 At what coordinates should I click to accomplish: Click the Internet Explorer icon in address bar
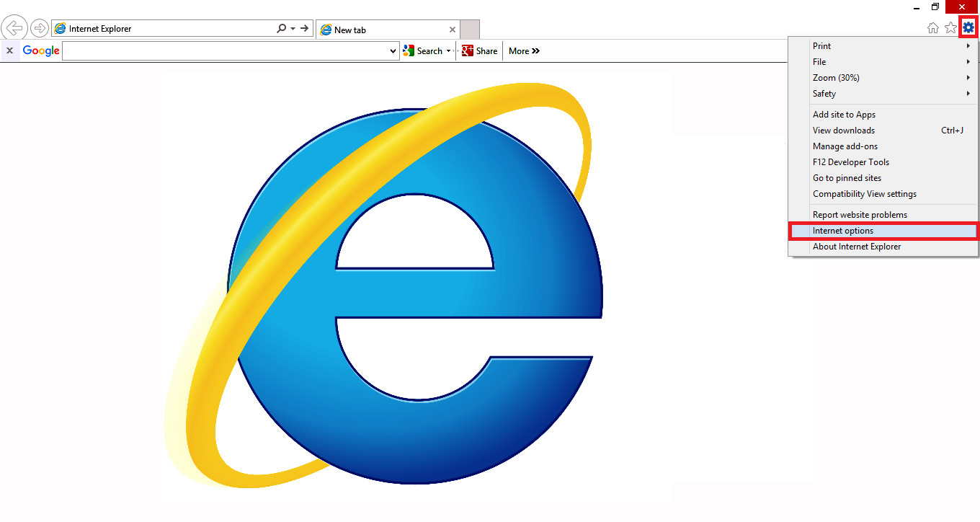click(61, 29)
